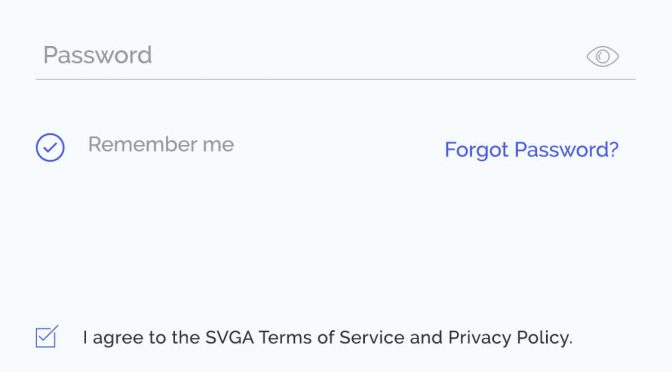Click the blue tick box for terms

[x=47, y=337]
